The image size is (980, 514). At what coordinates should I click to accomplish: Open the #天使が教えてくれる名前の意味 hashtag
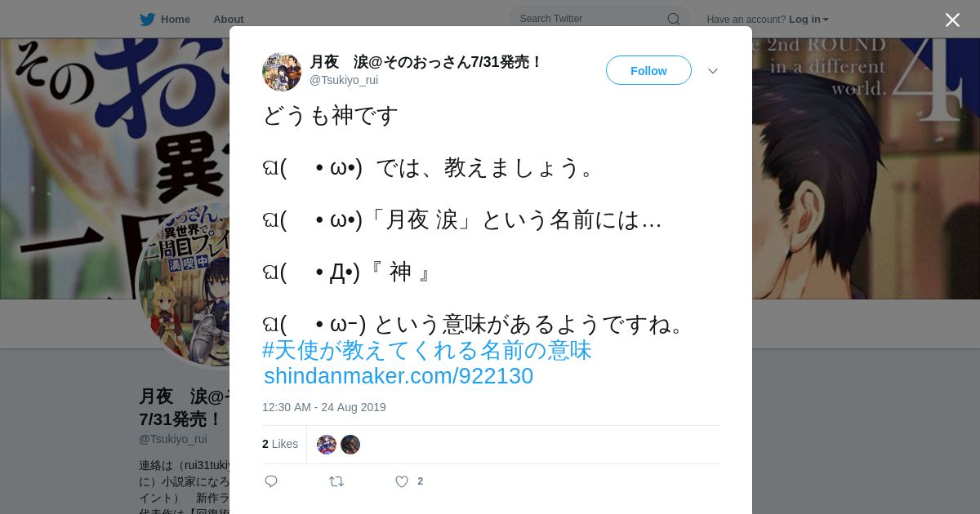click(x=426, y=350)
